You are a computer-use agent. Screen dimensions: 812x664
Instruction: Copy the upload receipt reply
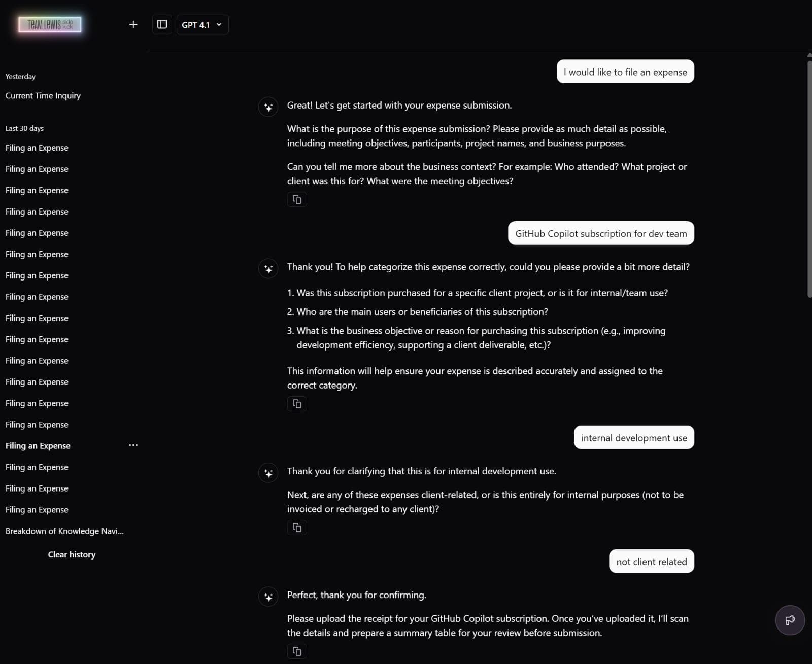(297, 651)
